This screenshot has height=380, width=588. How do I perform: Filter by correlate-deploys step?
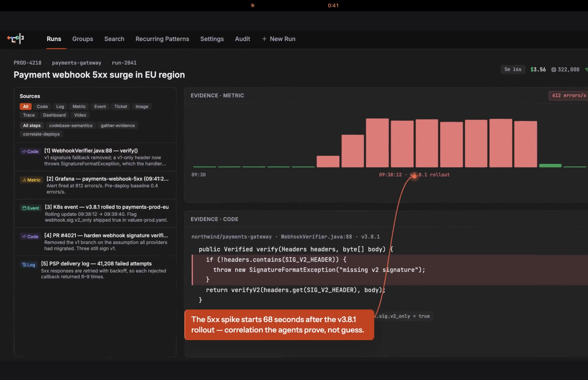point(41,134)
